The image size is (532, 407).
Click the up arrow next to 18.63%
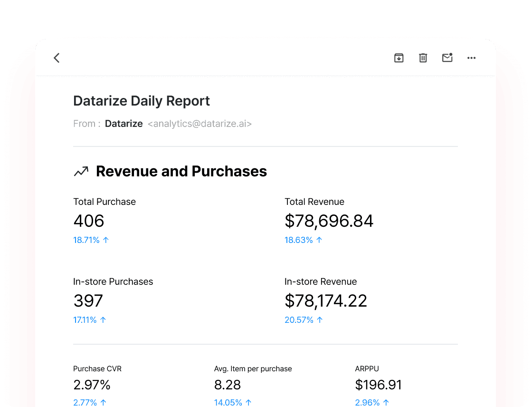coord(319,240)
